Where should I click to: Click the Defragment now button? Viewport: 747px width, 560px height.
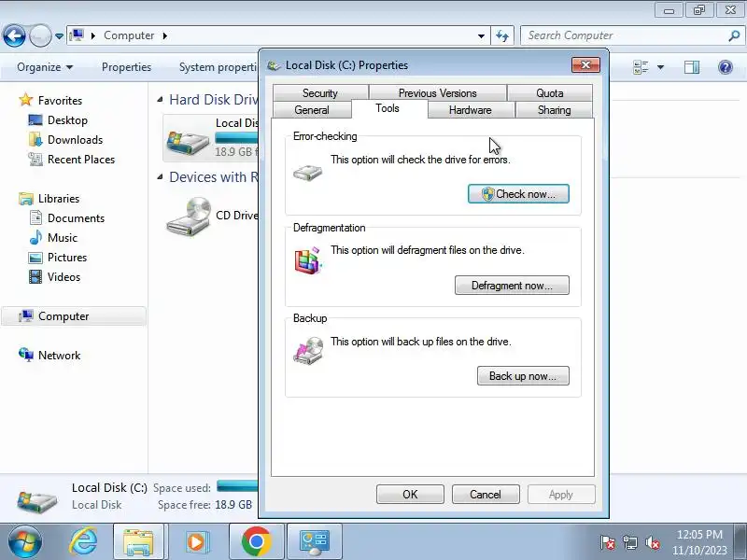(512, 286)
